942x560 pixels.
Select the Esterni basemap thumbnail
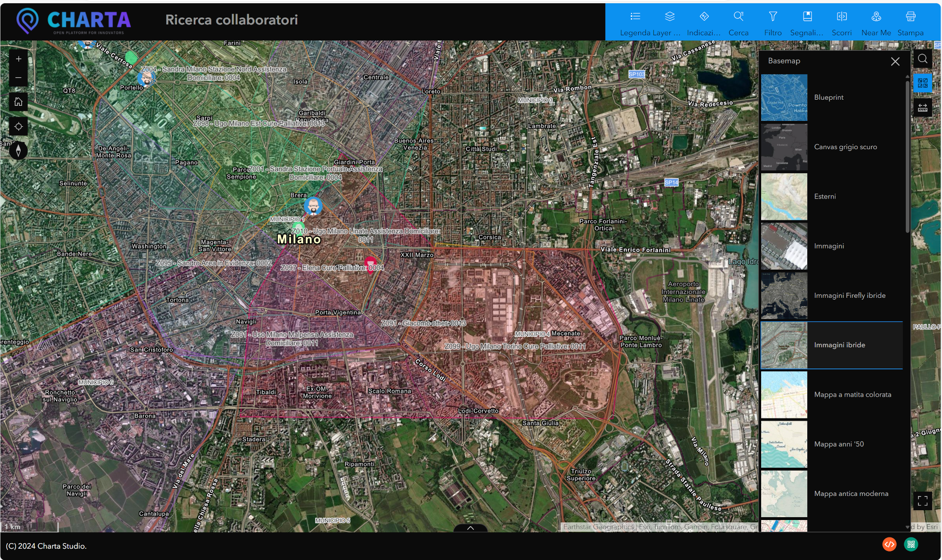point(784,197)
